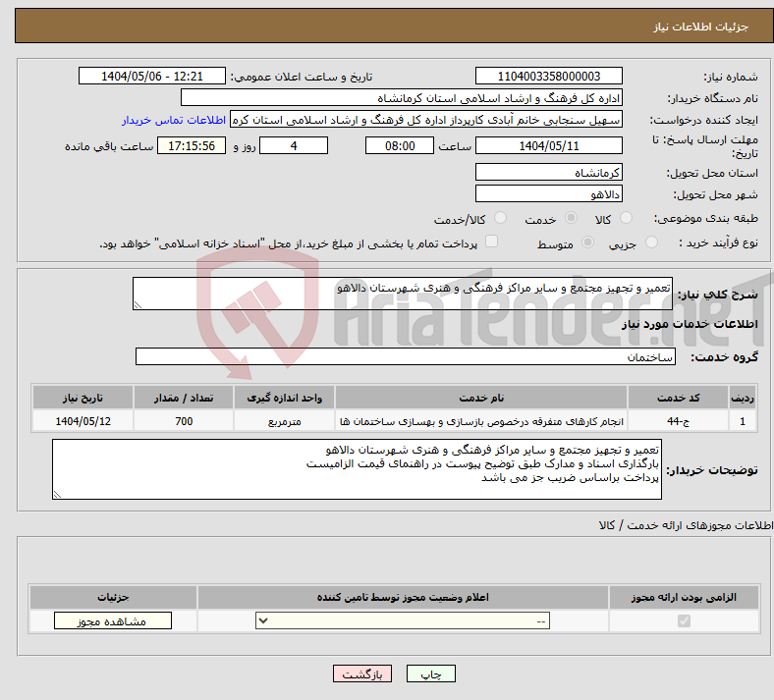Select the خدمت radio button
Screen dimensions: 774x700
tap(571, 218)
